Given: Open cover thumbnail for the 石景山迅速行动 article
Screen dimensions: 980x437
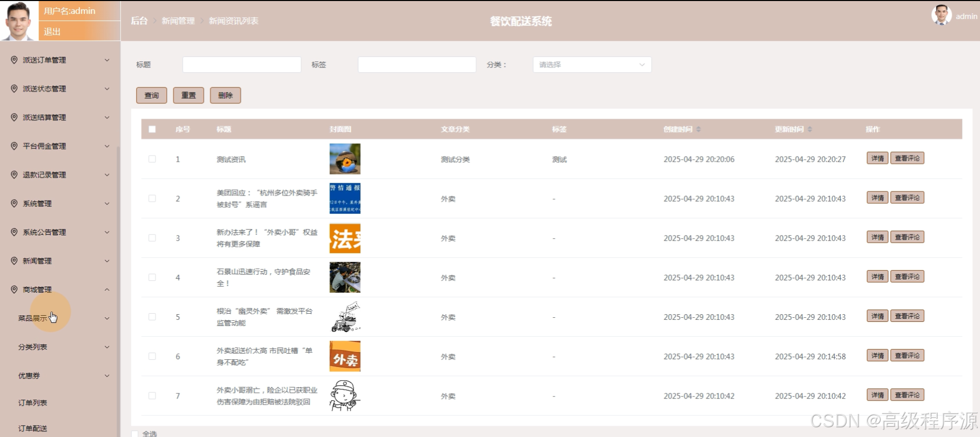Looking at the screenshot, I should pyautogui.click(x=345, y=277).
